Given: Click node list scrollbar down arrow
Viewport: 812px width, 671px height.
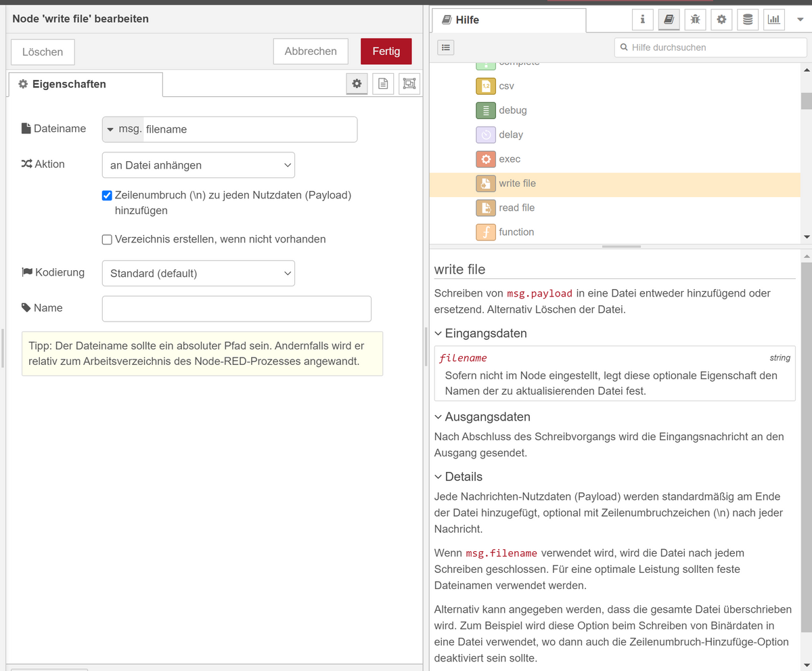Looking at the screenshot, I should [x=806, y=238].
